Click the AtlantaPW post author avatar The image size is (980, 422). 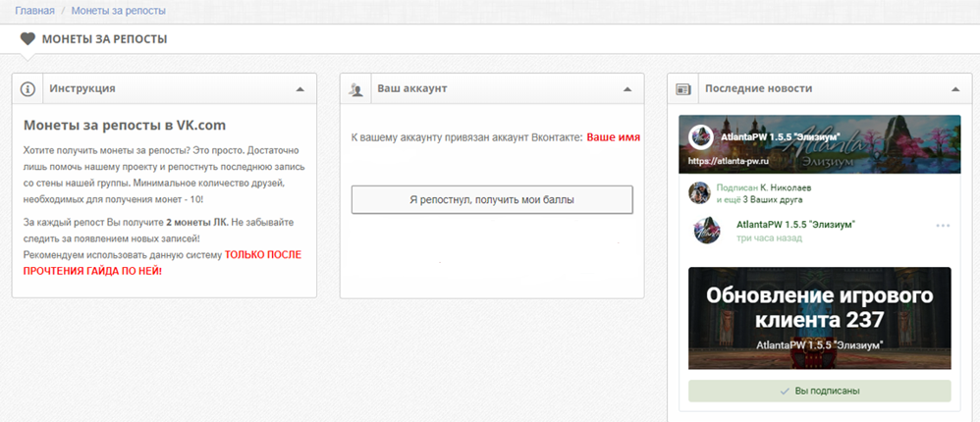click(x=707, y=231)
